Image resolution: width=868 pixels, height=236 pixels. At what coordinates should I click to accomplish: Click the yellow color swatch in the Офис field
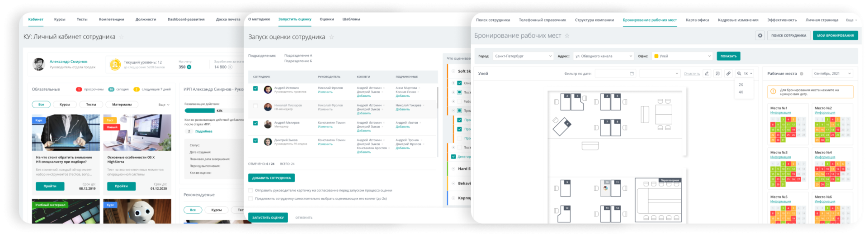[x=656, y=56]
